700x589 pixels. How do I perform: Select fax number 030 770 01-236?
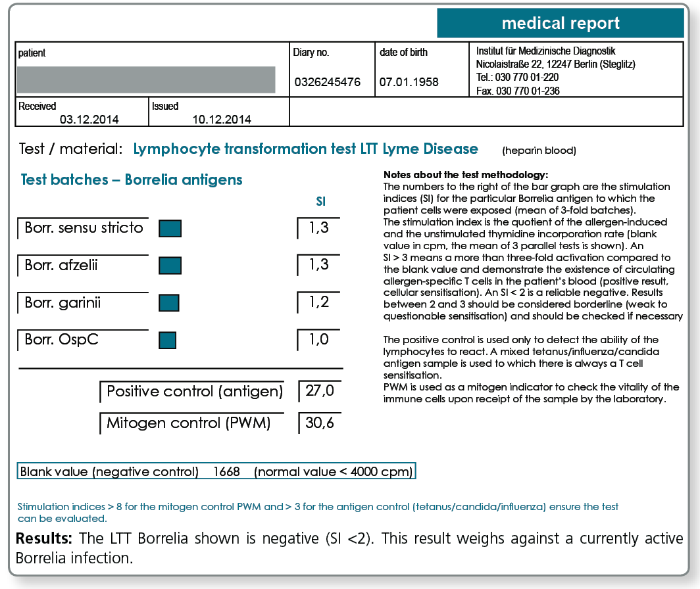pyautogui.click(x=528, y=91)
